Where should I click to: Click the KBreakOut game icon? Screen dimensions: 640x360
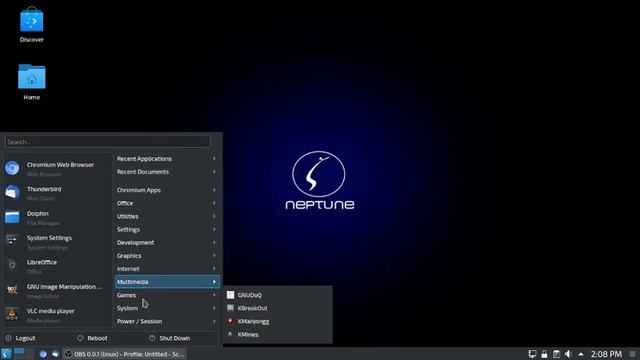click(x=231, y=308)
